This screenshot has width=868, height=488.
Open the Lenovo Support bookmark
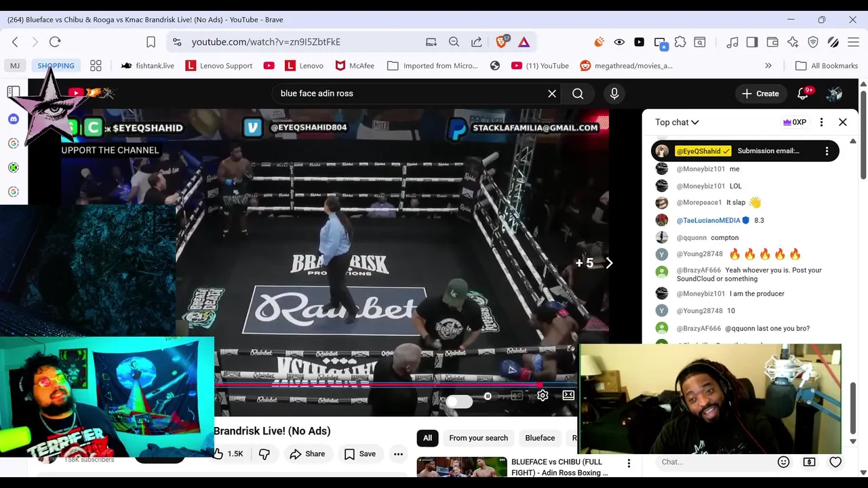tap(219, 66)
